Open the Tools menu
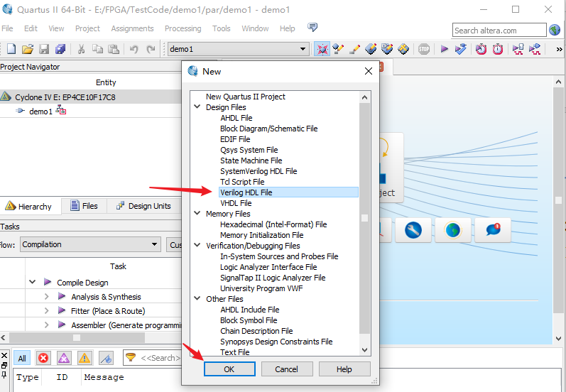This screenshot has width=566, height=392. [222, 28]
